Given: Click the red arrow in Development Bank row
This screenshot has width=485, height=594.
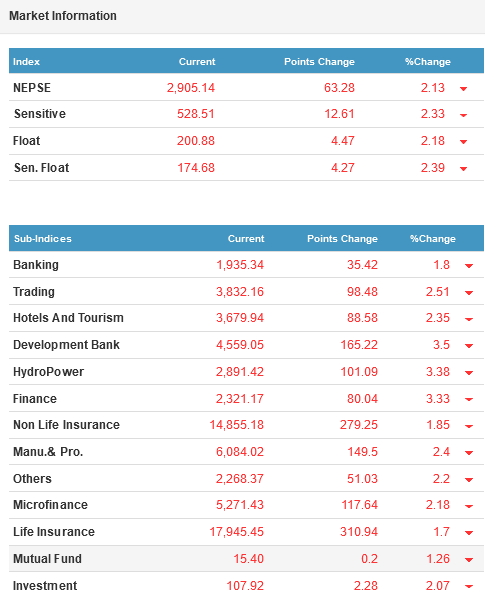Looking at the screenshot, I should [x=469, y=346].
